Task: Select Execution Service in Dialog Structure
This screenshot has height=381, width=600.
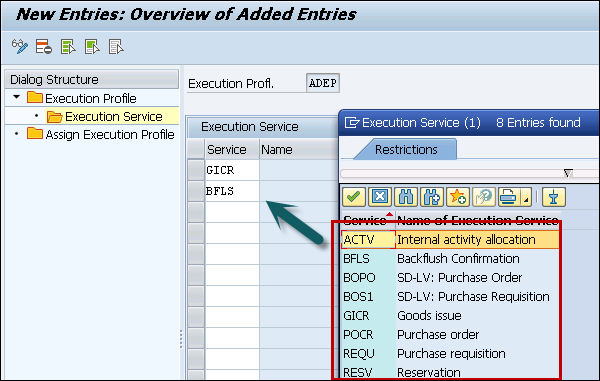Action: tap(104, 116)
